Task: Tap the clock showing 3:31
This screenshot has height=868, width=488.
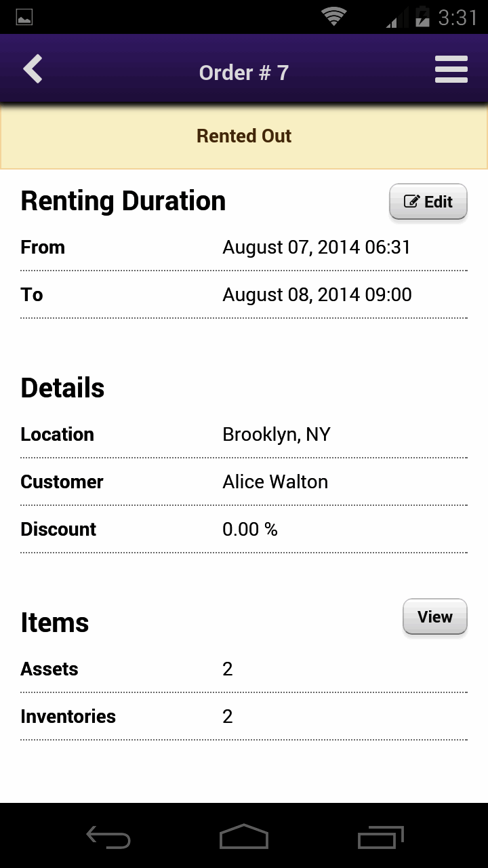Action: (457, 18)
